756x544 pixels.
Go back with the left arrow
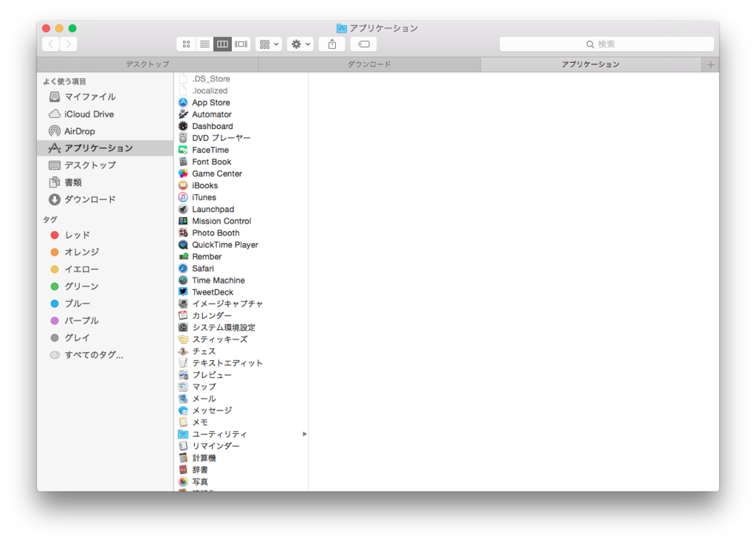coord(51,44)
